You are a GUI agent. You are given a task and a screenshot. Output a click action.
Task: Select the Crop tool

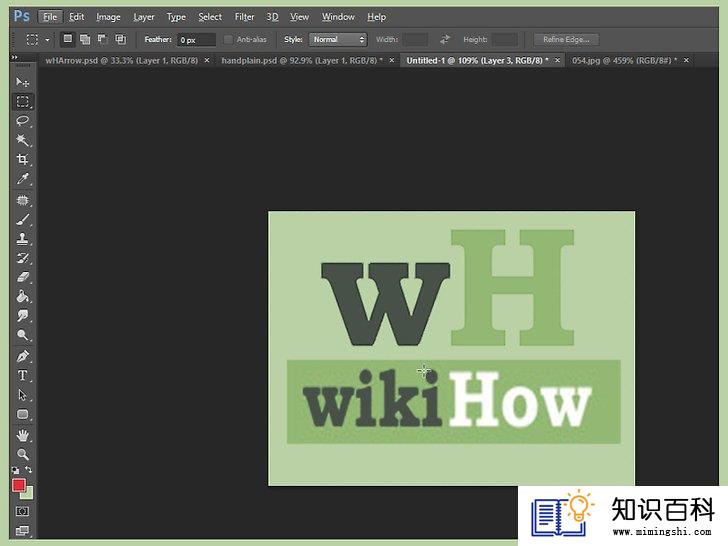point(22,159)
